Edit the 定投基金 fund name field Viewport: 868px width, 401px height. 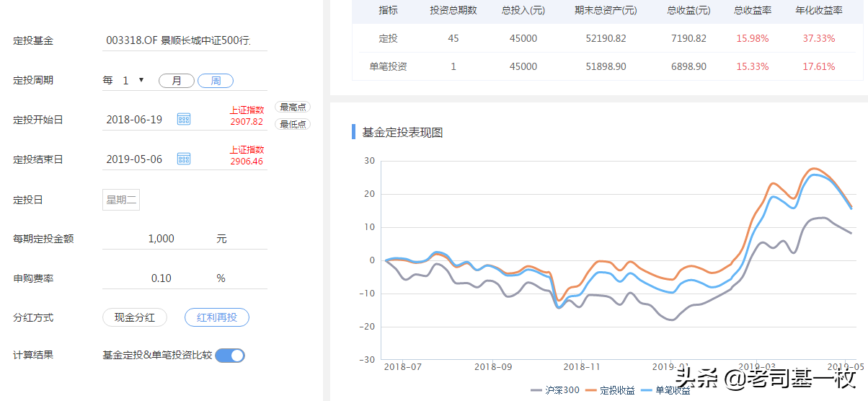coord(185,41)
